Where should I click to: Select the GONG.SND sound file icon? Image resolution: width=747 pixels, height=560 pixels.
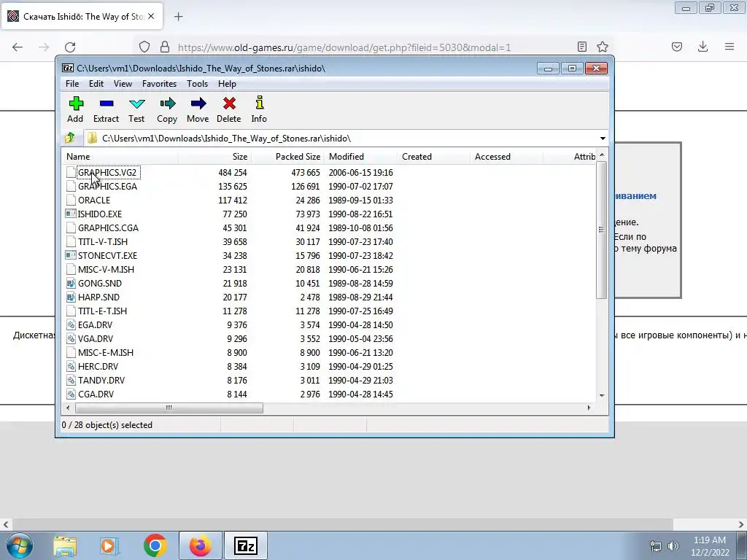(71, 284)
